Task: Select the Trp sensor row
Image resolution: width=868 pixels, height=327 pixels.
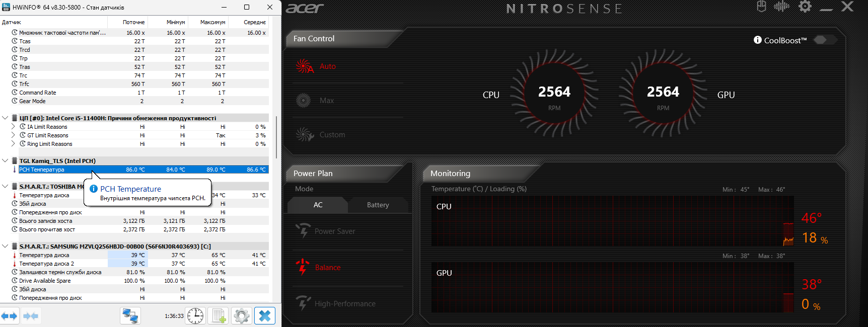Action: (x=139, y=58)
